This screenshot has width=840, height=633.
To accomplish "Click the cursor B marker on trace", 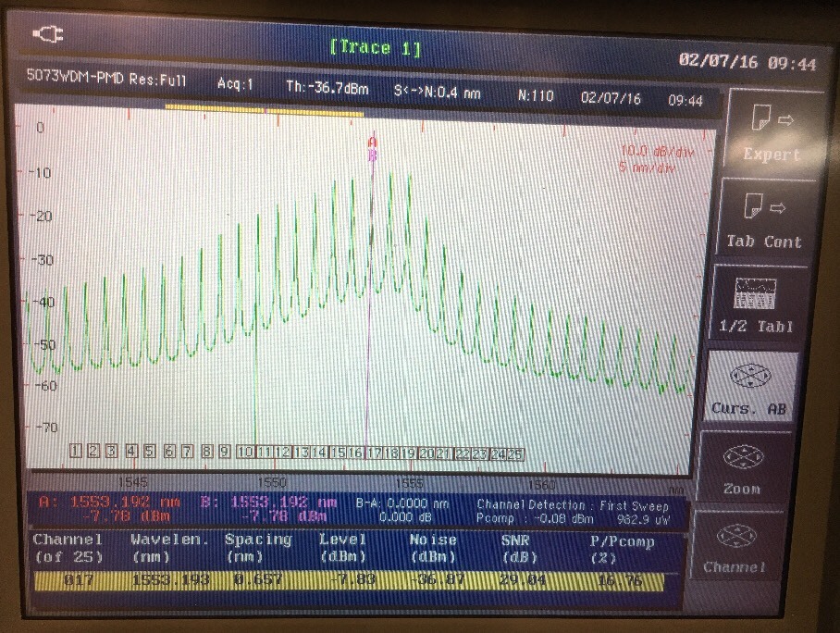I will (x=372, y=155).
